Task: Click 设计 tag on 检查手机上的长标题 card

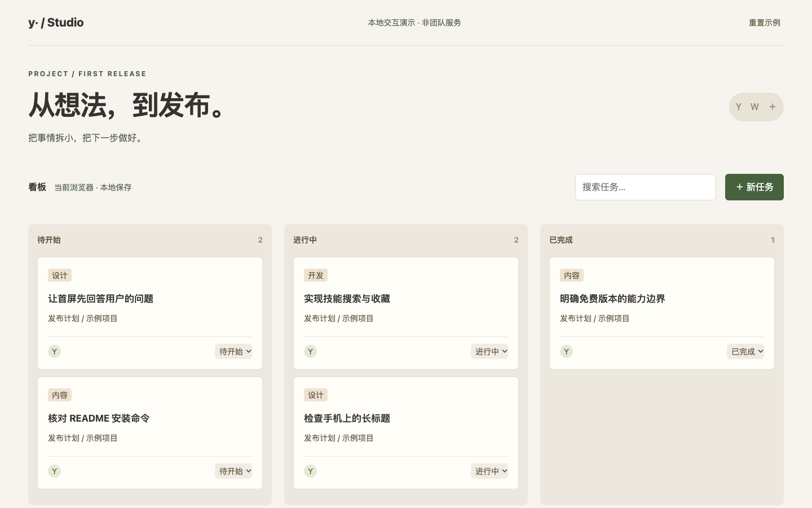Action: pos(316,395)
